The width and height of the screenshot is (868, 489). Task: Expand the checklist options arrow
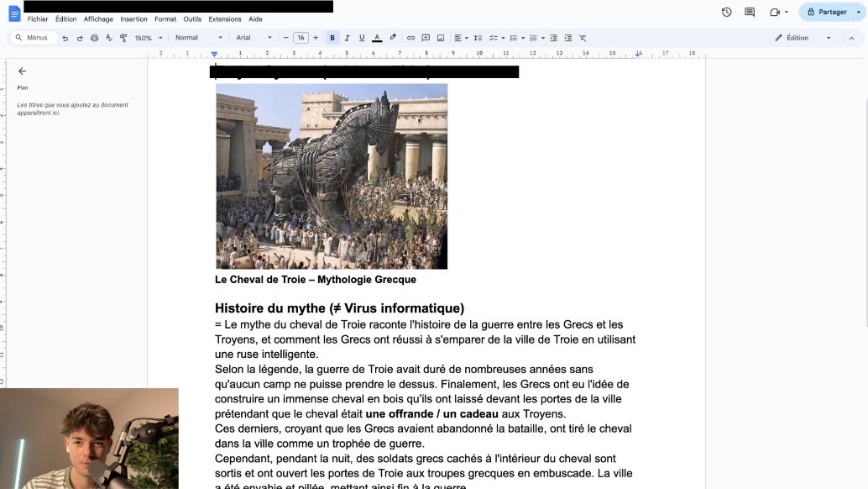(503, 38)
